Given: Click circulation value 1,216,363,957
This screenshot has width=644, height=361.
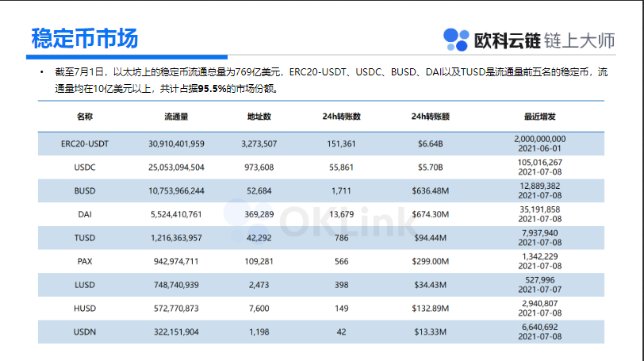Looking at the screenshot, I should tap(176, 238).
